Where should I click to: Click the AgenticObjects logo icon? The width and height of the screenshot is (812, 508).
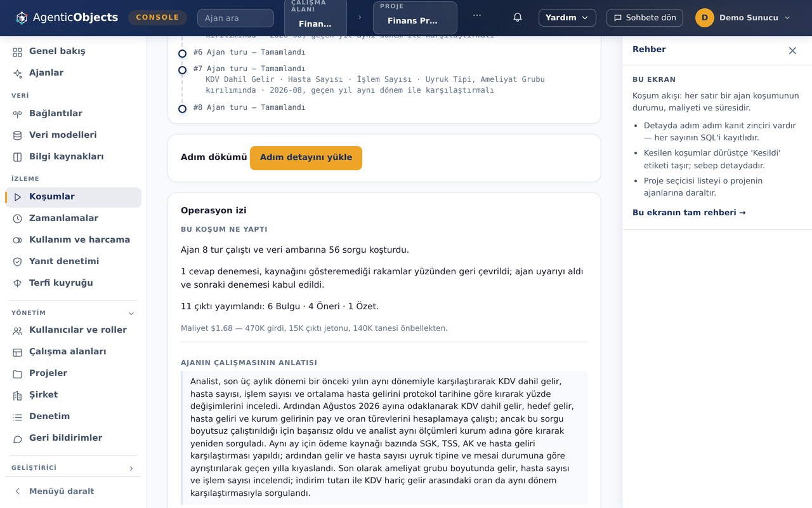coord(22,18)
